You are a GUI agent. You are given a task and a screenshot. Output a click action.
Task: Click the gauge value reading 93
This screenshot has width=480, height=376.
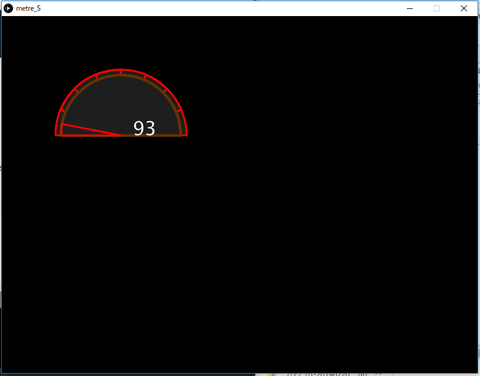coord(144,128)
